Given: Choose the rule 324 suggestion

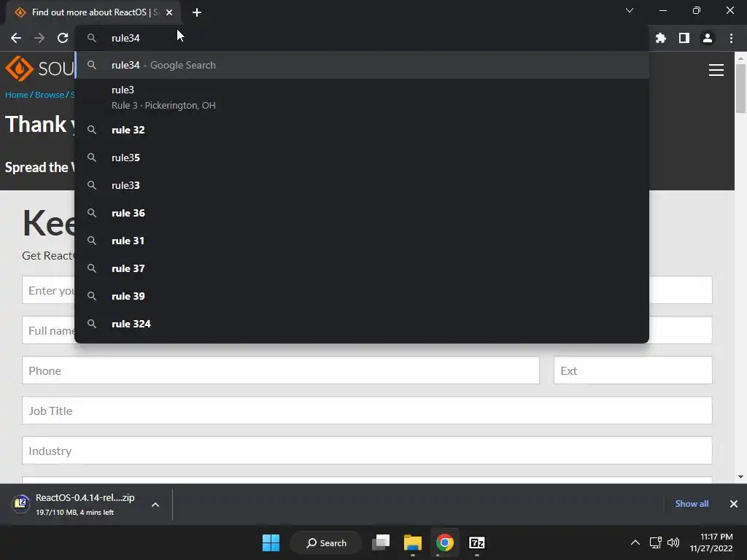Looking at the screenshot, I should click(x=362, y=324).
